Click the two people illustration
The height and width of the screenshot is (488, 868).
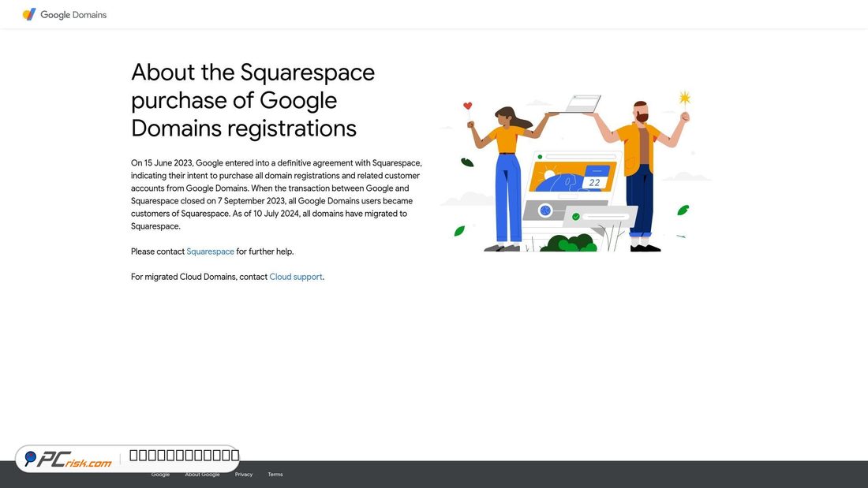click(x=576, y=172)
